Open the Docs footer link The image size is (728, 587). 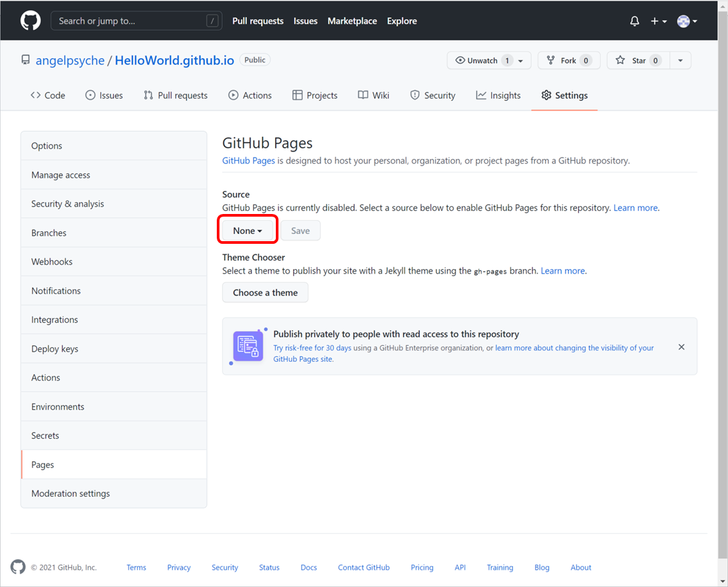309,568
